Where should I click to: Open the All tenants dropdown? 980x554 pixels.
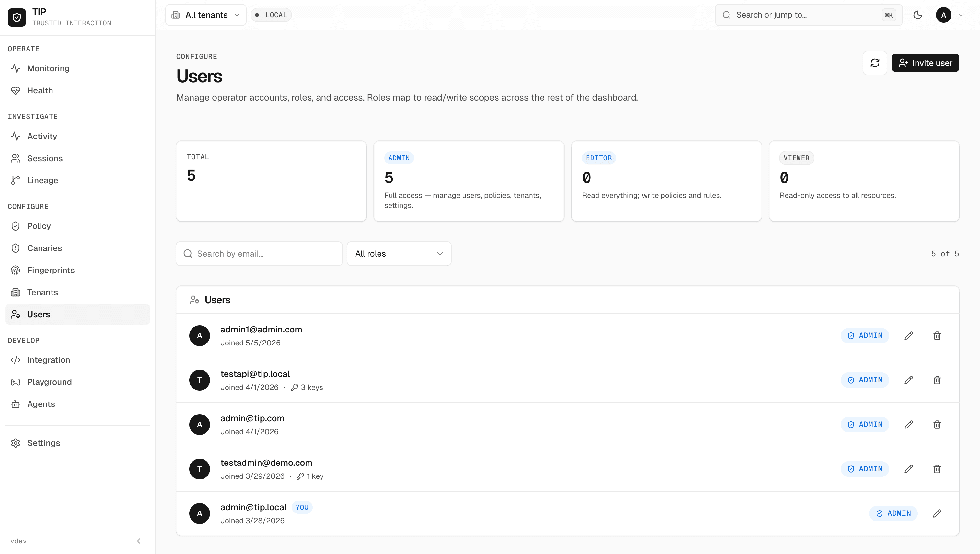pos(206,15)
